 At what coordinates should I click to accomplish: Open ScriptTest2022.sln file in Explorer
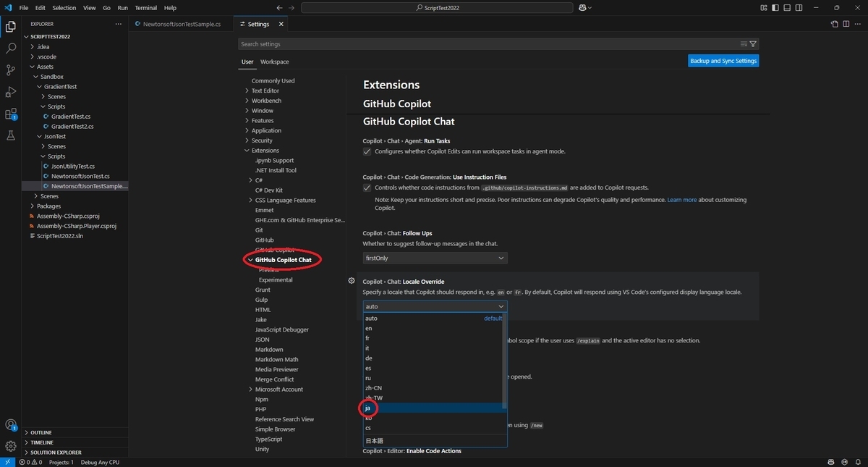click(61, 236)
